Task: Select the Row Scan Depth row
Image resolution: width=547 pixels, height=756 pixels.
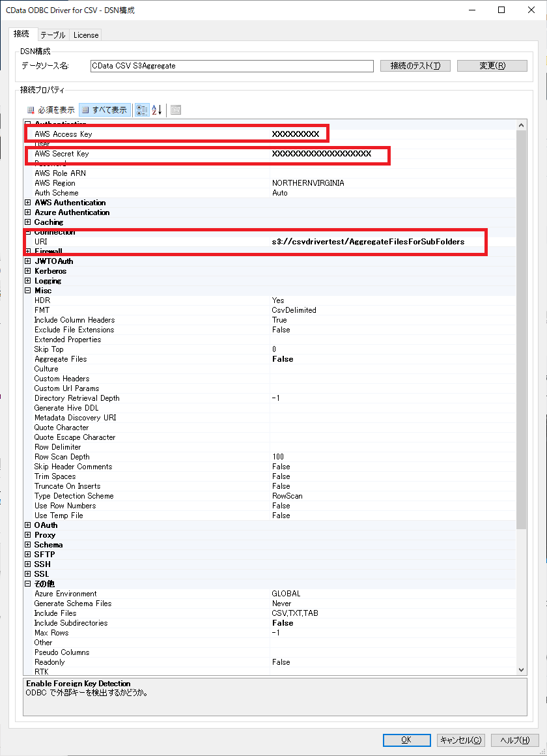Action: click(270, 457)
